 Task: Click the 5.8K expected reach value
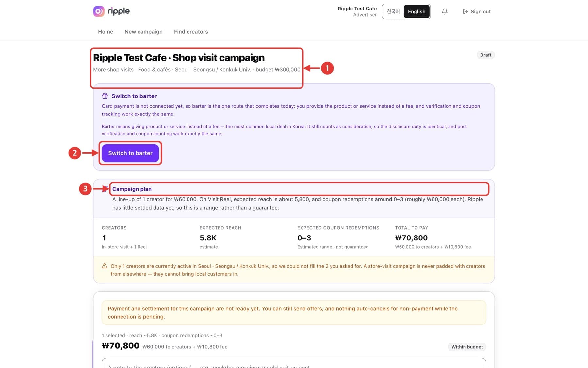(x=208, y=238)
